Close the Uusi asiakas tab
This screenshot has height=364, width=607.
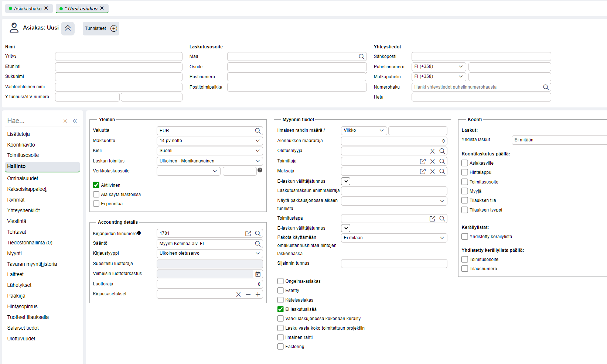click(x=102, y=8)
